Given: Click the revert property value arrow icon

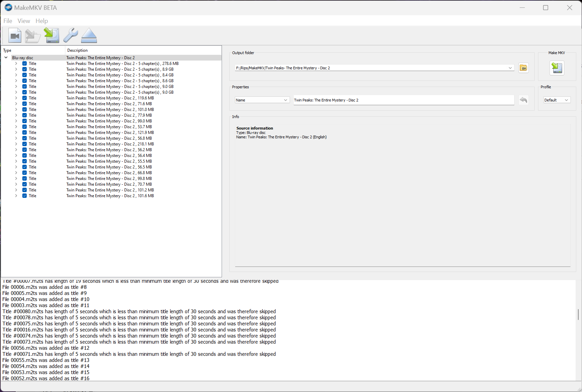Looking at the screenshot, I should pyautogui.click(x=523, y=100).
